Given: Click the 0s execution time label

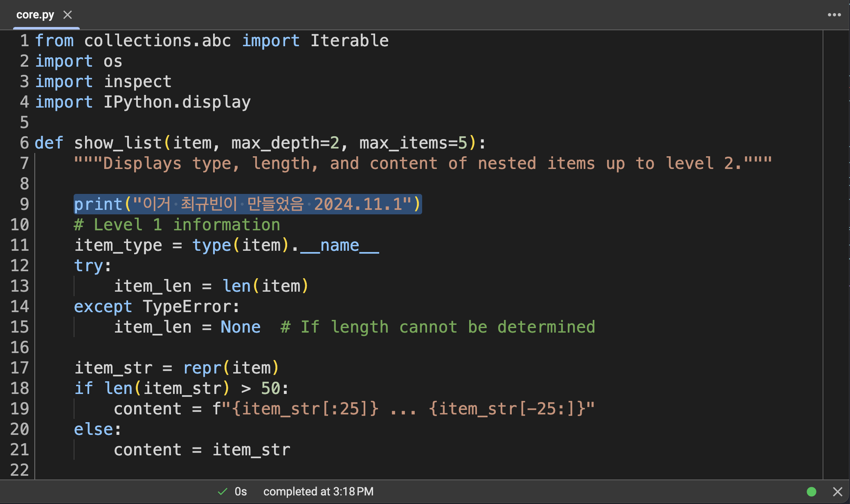Looking at the screenshot, I should coord(241,491).
